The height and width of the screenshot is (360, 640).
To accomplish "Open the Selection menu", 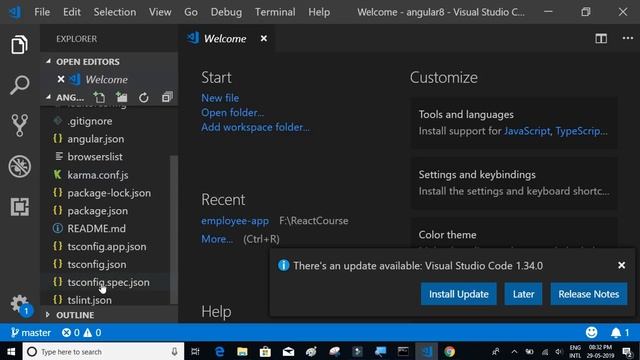I will [115, 12].
